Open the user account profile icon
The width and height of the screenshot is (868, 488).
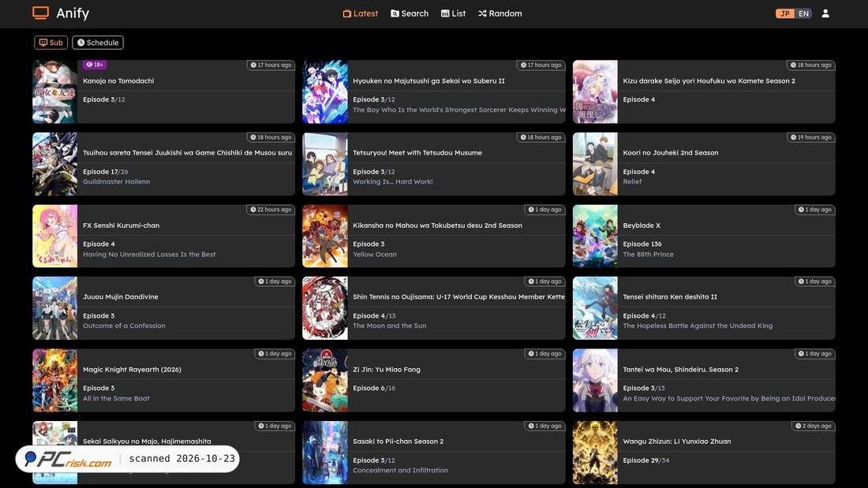point(825,13)
